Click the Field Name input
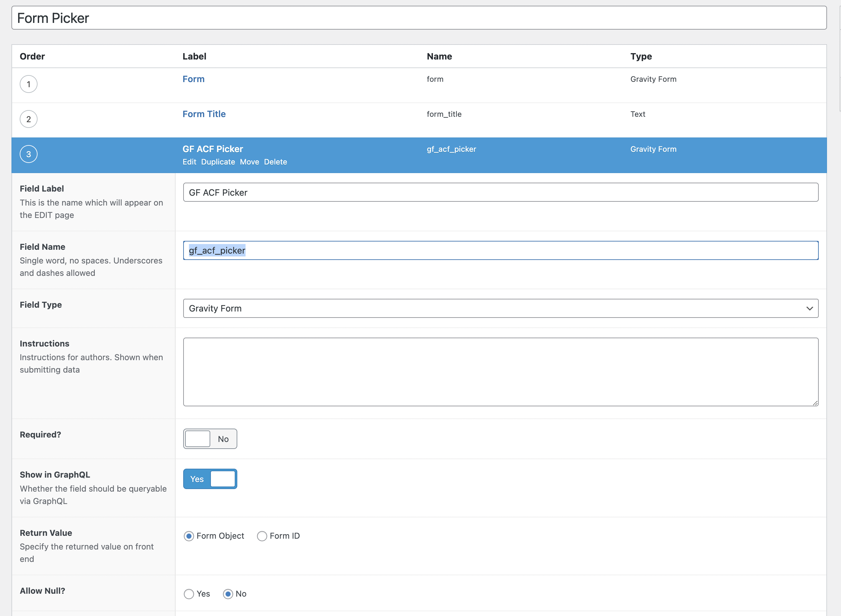 (501, 250)
